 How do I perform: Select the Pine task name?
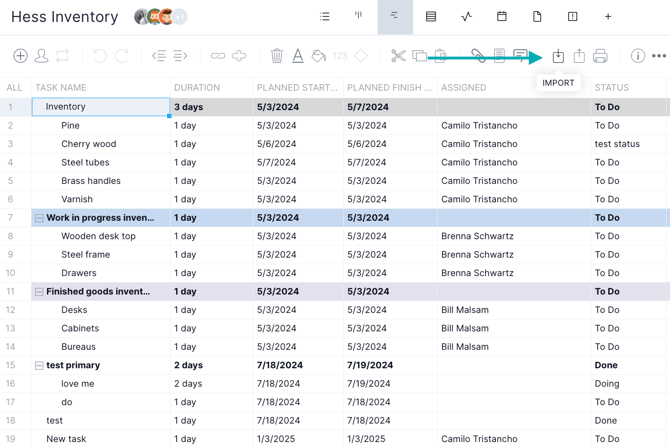click(x=70, y=126)
